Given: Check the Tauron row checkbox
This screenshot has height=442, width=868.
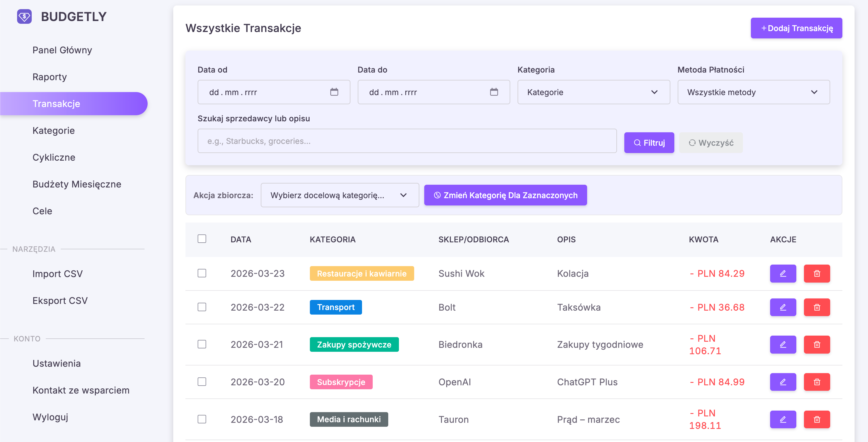Looking at the screenshot, I should (x=202, y=419).
